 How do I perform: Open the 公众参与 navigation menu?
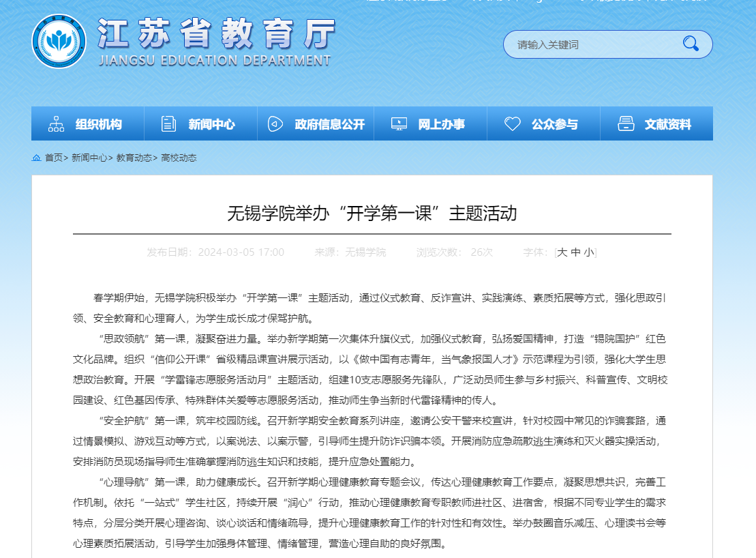click(x=554, y=124)
